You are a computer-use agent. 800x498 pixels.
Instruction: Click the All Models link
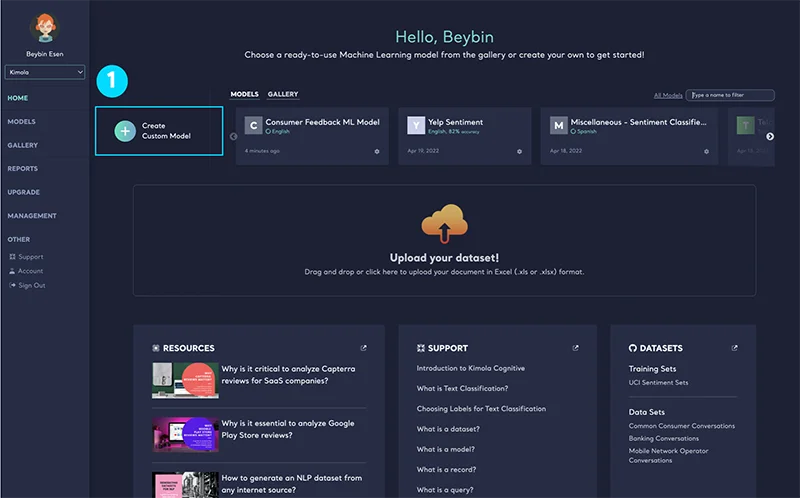tap(667, 95)
